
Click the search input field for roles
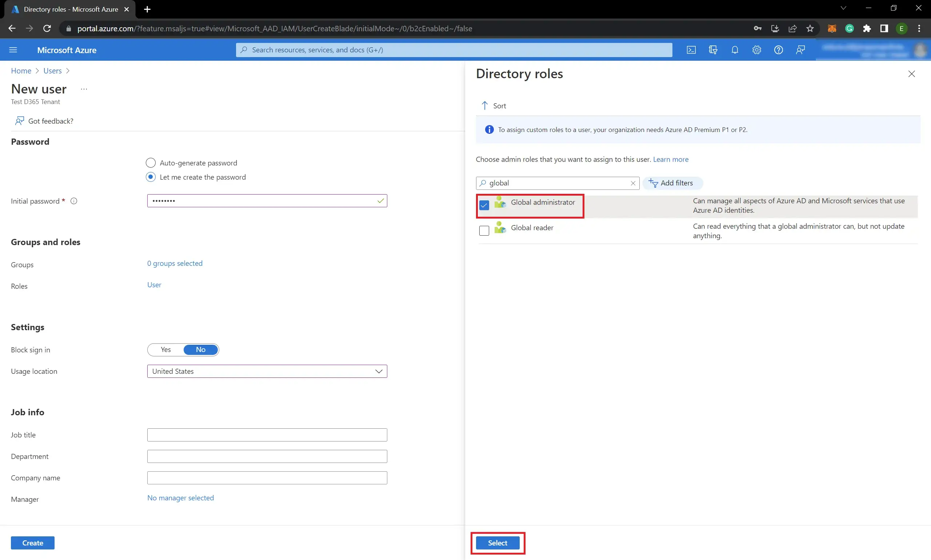558,183
